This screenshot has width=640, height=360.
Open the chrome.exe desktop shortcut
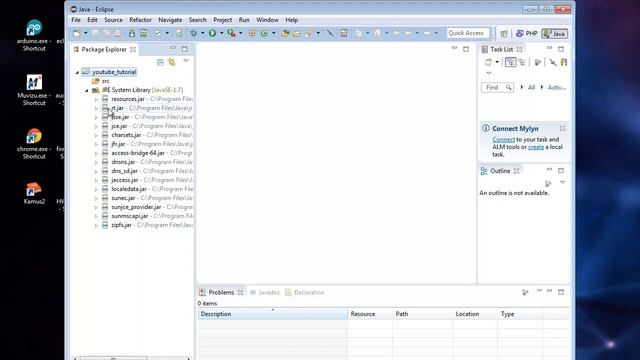34,136
